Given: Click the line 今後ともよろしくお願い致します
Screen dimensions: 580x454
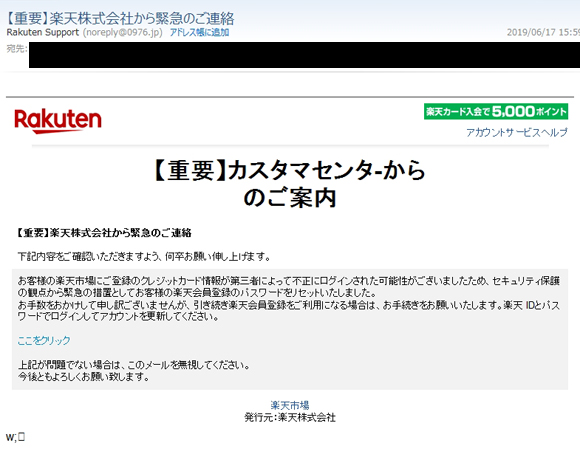Looking at the screenshot, I should point(84,377).
